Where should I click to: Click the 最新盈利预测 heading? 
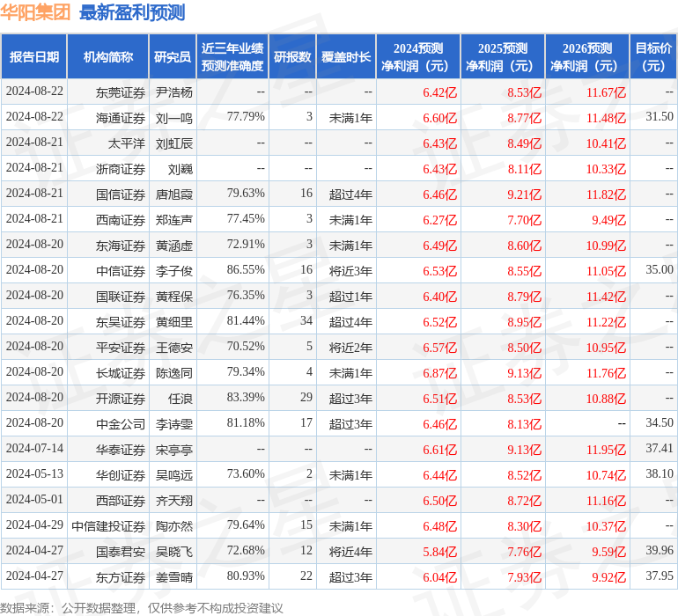(132, 12)
